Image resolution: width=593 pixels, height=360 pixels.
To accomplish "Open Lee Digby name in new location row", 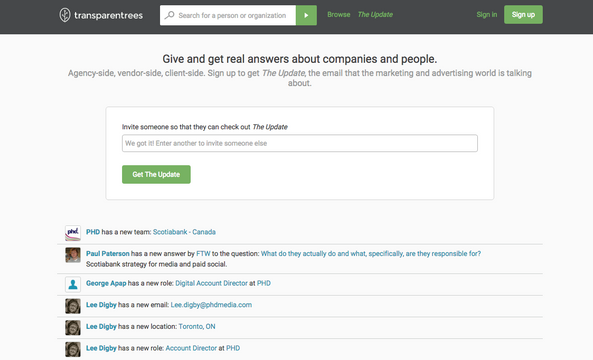I will (x=101, y=326).
